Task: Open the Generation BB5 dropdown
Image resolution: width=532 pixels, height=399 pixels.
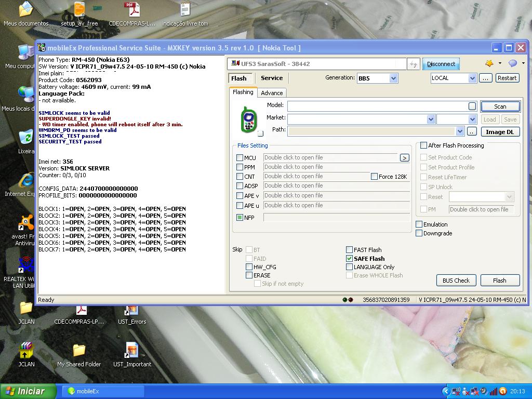Action: click(393, 78)
